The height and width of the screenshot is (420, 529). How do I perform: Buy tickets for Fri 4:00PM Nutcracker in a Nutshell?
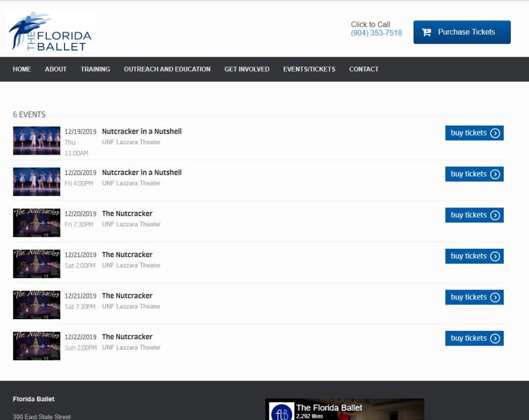tap(474, 174)
